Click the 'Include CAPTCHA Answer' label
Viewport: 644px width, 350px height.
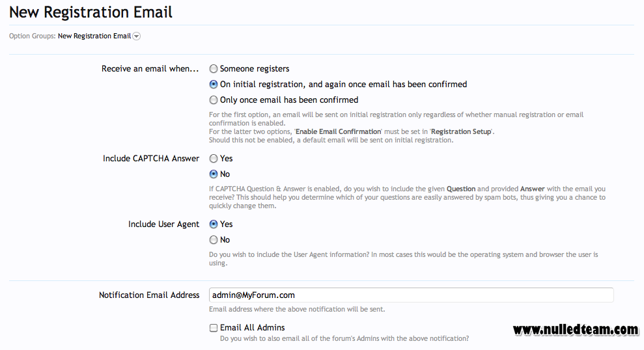coord(150,158)
